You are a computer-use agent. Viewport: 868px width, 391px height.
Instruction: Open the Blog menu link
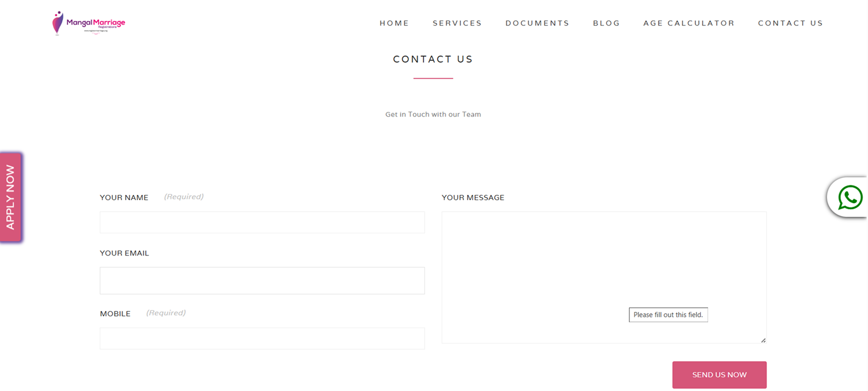click(606, 23)
